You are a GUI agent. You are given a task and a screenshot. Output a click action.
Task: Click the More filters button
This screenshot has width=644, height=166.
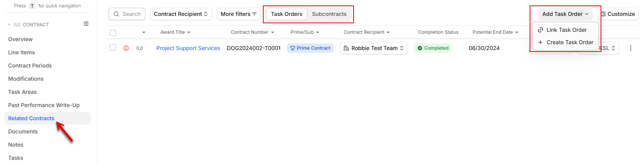(238, 14)
